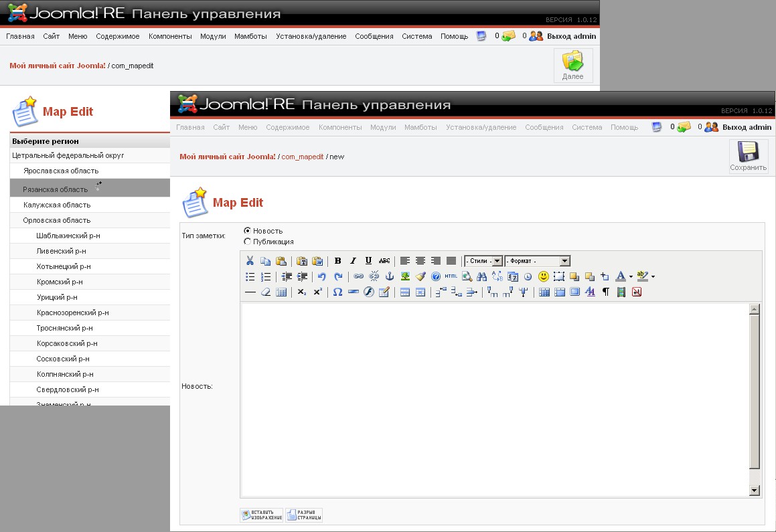Click inside the news text editor area
The height and width of the screenshot is (532, 776).
[495, 400]
